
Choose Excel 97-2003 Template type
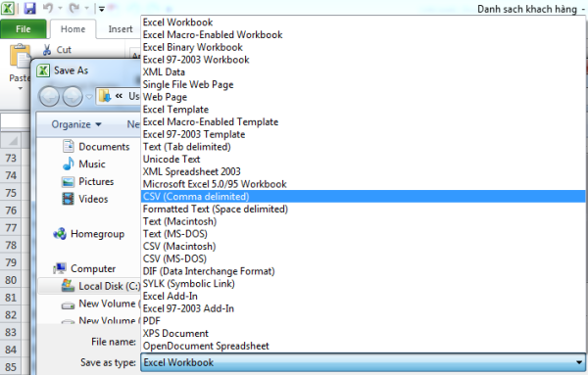[x=363, y=134]
